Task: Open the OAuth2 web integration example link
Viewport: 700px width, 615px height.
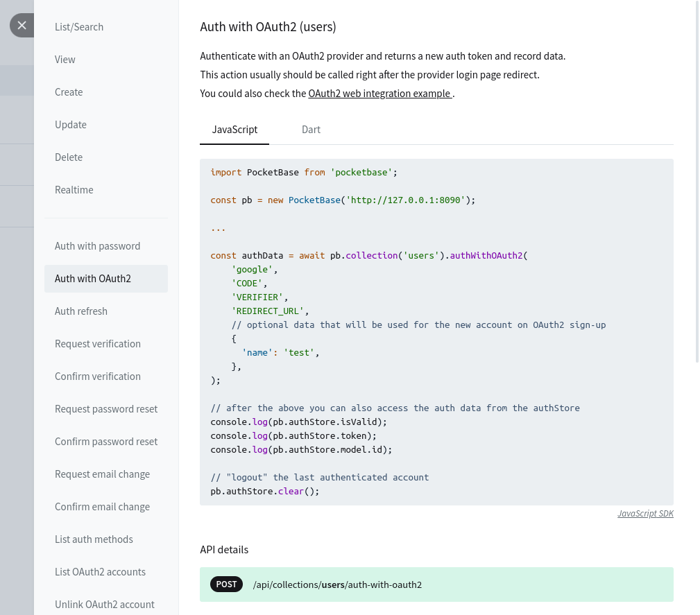Action: (380, 94)
